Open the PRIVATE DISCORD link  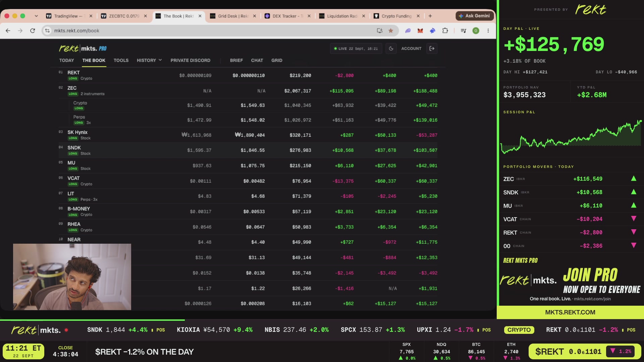point(191,60)
